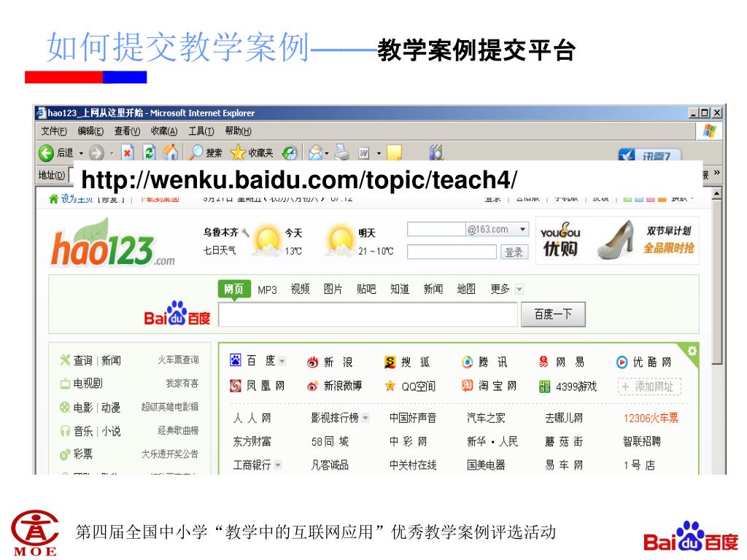Open the 编辑(E) menu
The height and width of the screenshot is (560, 747).
coord(90,131)
